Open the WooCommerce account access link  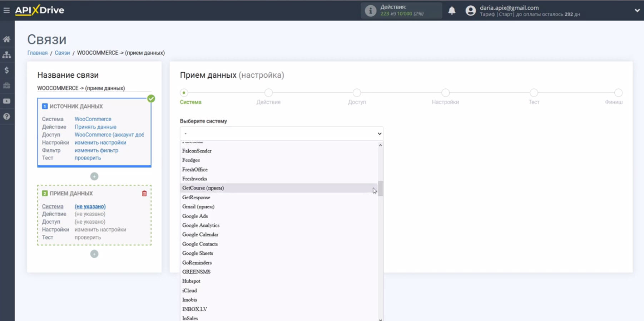point(109,135)
